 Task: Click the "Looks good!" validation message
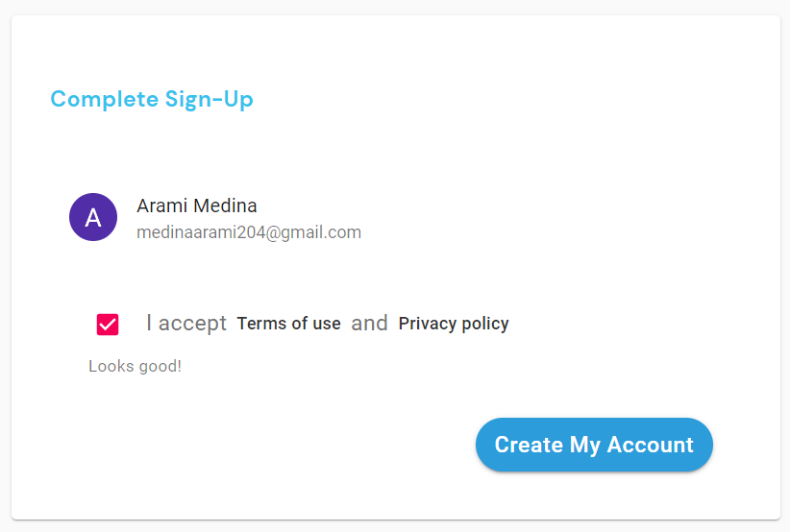coord(135,366)
